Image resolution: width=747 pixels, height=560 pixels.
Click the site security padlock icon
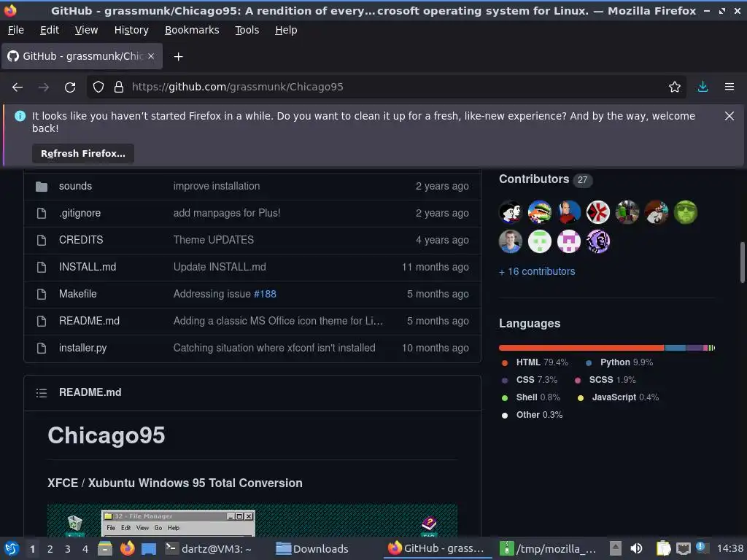pyautogui.click(x=119, y=87)
